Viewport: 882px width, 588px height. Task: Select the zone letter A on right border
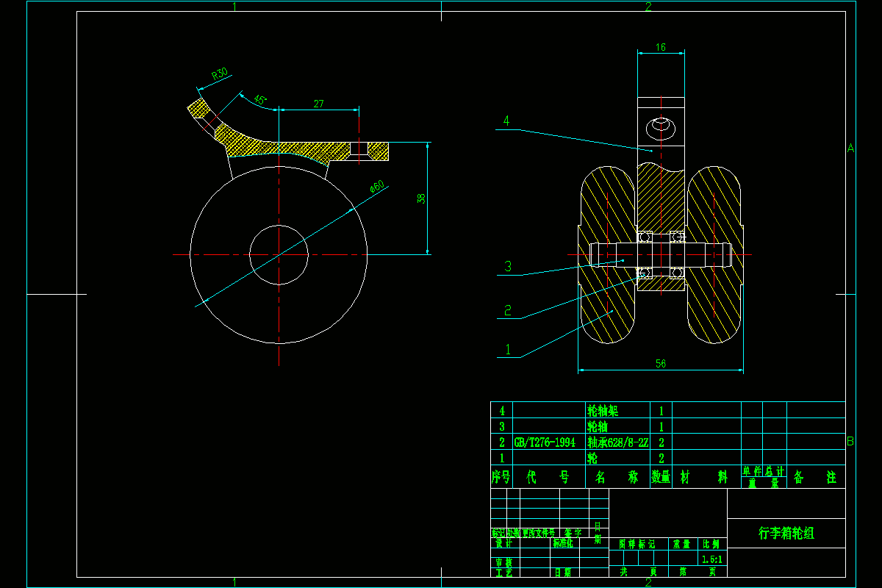coord(850,148)
